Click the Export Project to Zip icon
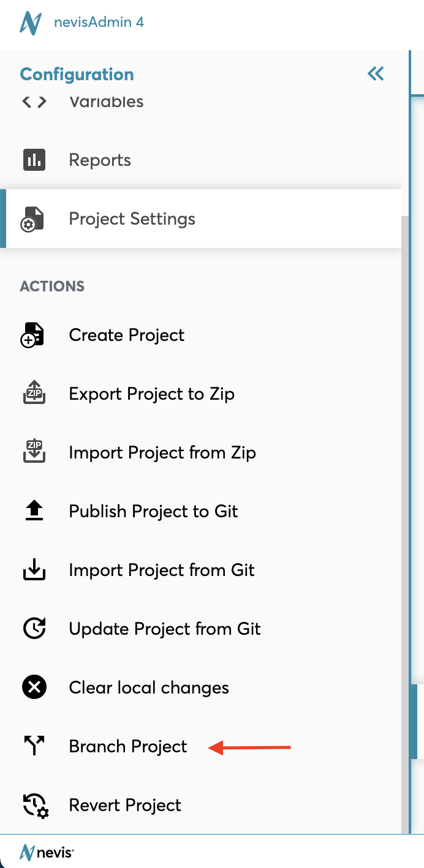This screenshot has width=424, height=868. coord(34,394)
